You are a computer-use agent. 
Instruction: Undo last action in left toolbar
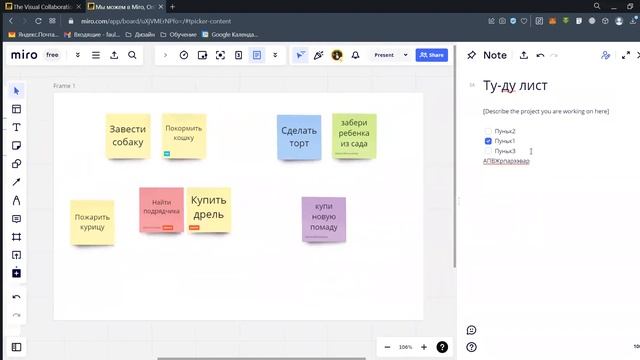pyautogui.click(x=16, y=297)
